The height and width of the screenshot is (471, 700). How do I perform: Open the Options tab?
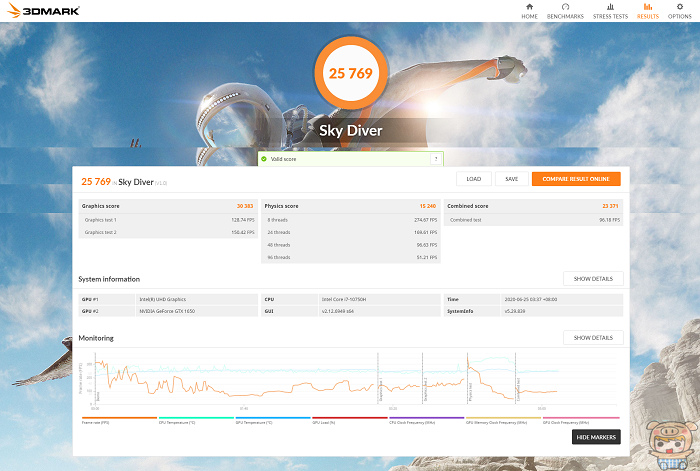tap(679, 11)
